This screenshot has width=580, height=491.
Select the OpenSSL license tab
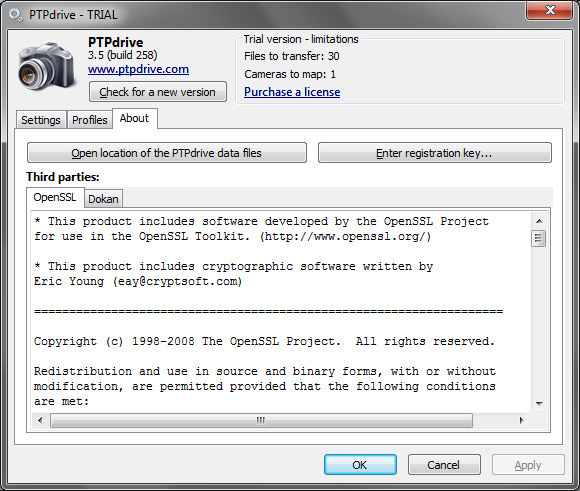[x=55, y=197]
